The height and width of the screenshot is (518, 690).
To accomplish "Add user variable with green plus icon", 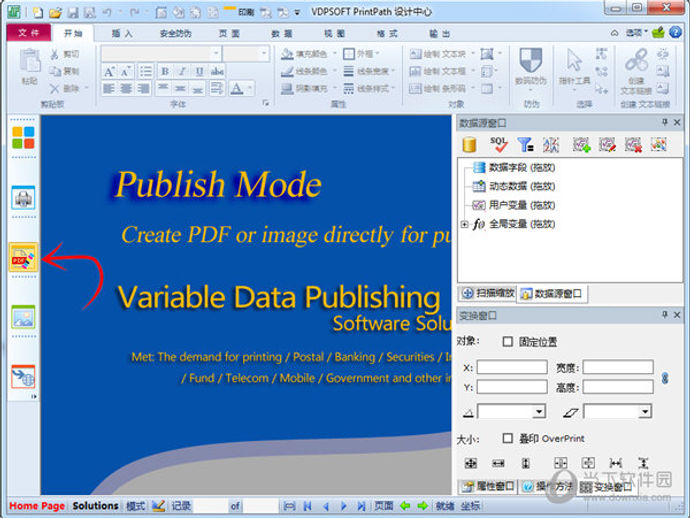I will 581,144.
